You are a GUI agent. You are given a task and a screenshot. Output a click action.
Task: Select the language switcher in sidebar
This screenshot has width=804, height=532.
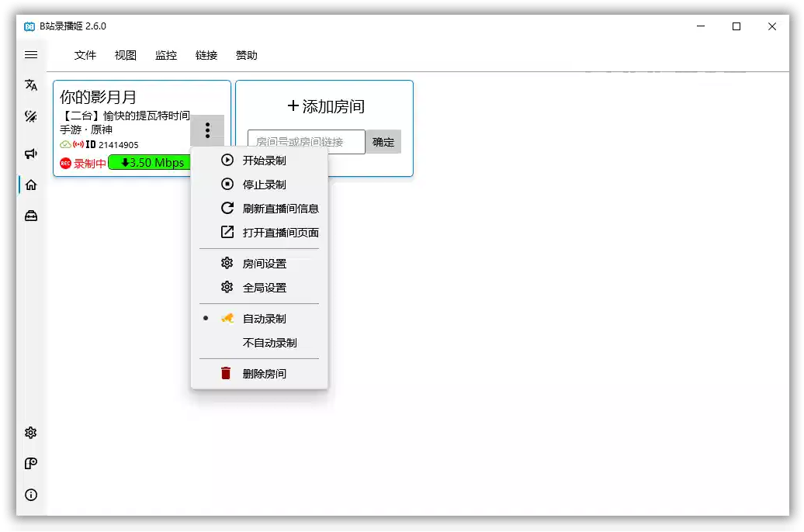[x=31, y=86]
